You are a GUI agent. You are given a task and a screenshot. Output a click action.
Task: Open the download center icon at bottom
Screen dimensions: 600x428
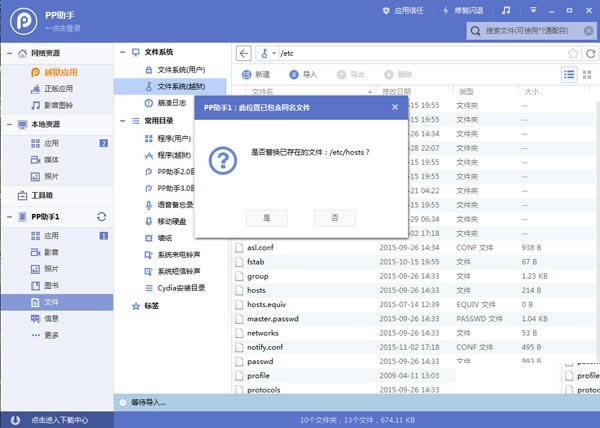pos(15,420)
